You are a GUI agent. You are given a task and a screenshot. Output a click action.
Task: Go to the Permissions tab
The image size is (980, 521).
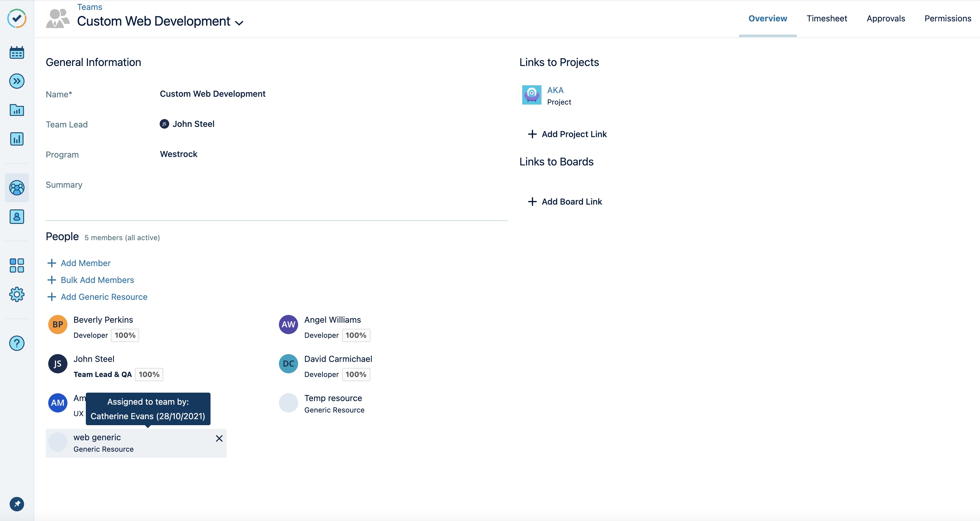tap(947, 18)
